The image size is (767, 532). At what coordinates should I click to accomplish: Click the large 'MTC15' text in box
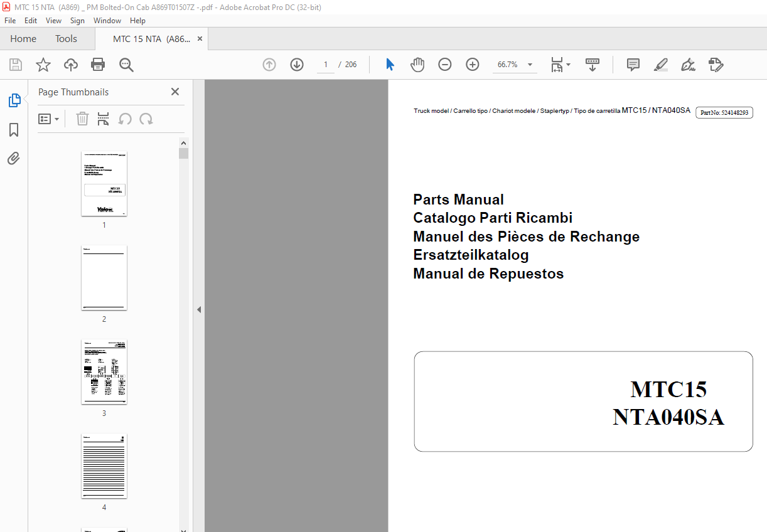point(668,390)
